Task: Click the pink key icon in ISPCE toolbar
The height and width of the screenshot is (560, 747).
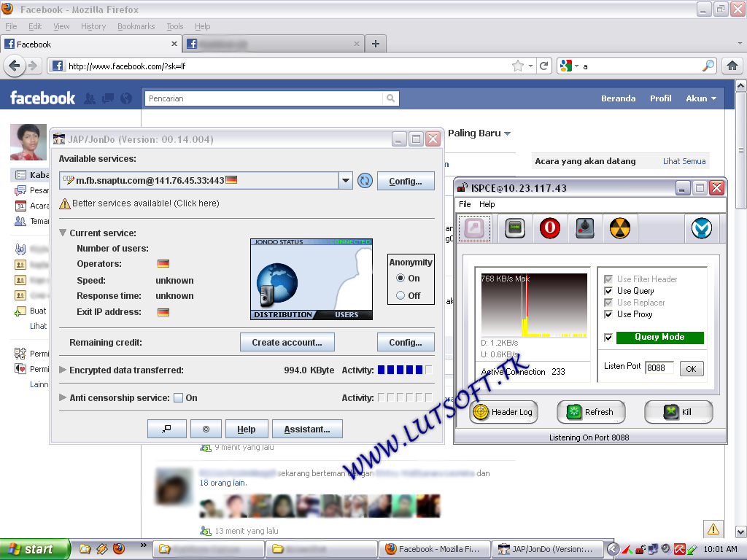Action: pyautogui.click(x=474, y=228)
